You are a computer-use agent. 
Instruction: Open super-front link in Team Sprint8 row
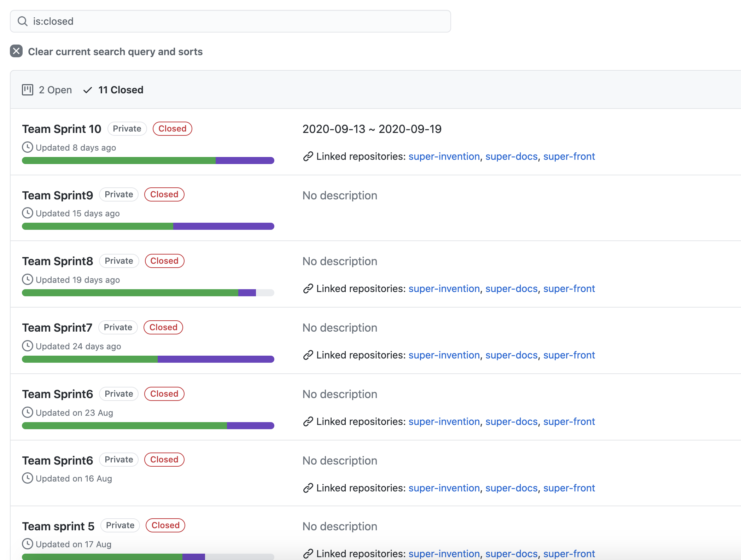(569, 288)
